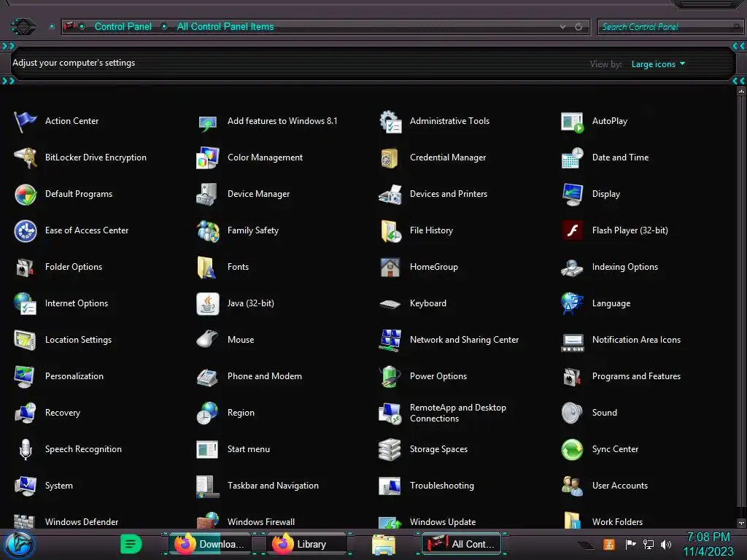The height and width of the screenshot is (560, 747).
Task: Open the View by Large icons dropdown
Action: coord(658,64)
